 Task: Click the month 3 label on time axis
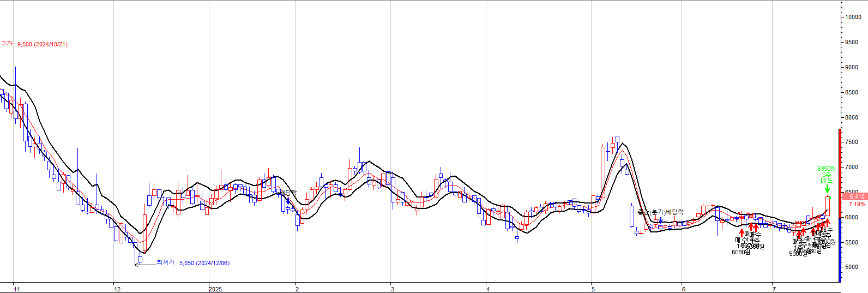click(393, 289)
